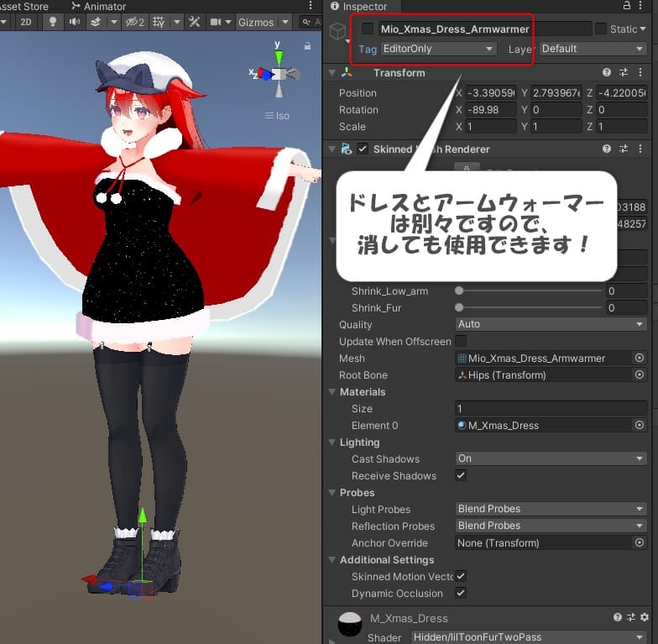The width and height of the screenshot is (658, 644).
Task: Toggle hidden objects visibility count icon
Action: [x=134, y=22]
